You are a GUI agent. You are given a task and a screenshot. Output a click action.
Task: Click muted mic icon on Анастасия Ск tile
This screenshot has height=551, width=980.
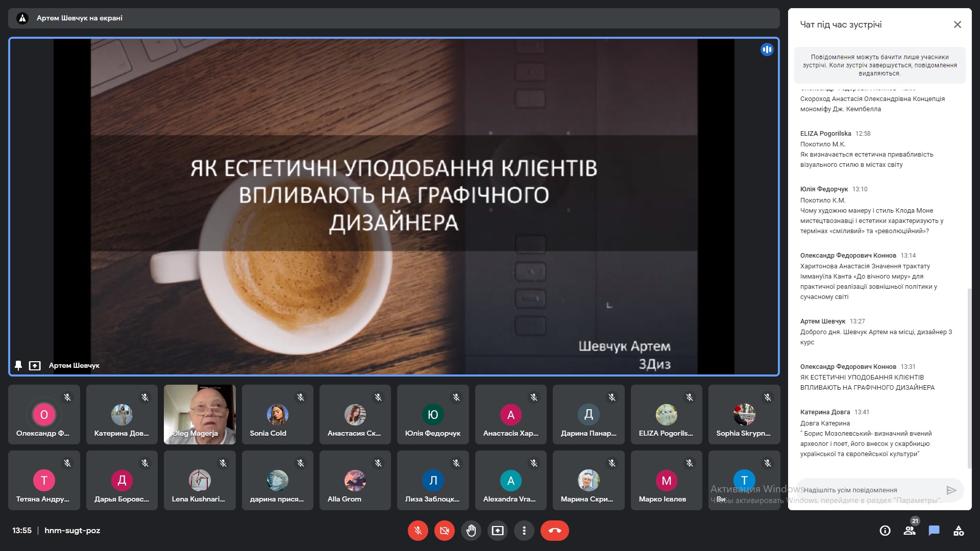click(378, 397)
